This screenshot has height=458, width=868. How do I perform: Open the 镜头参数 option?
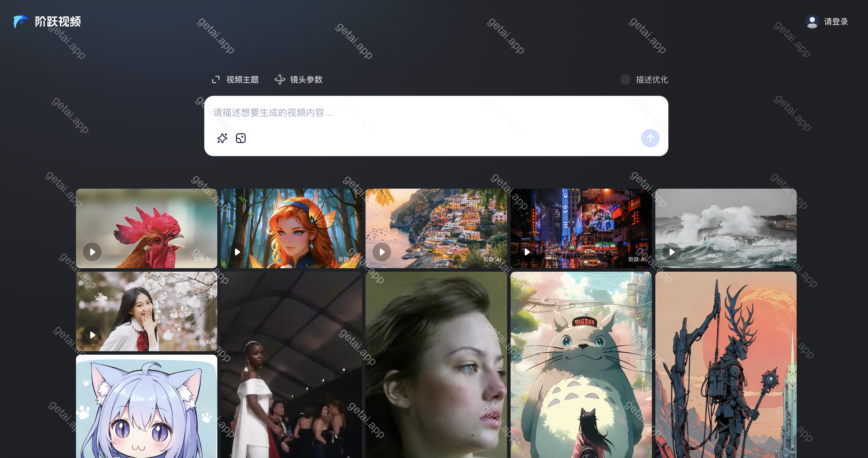[x=306, y=80]
